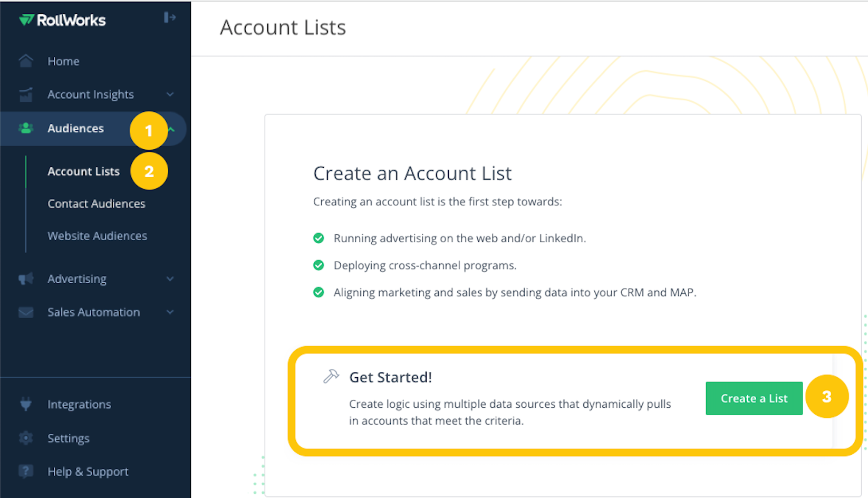Click the Account Insights chart icon
868x498 pixels.
[25, 94]
